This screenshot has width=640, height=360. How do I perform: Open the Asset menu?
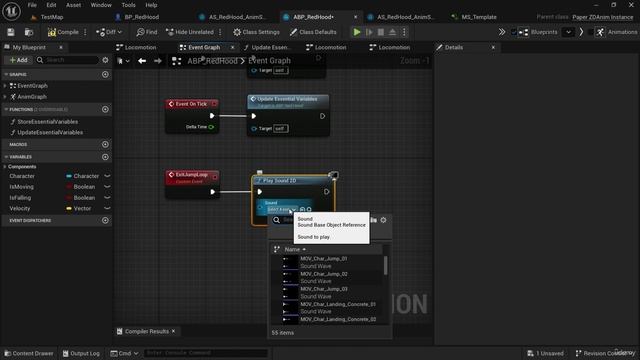[73, 5]
